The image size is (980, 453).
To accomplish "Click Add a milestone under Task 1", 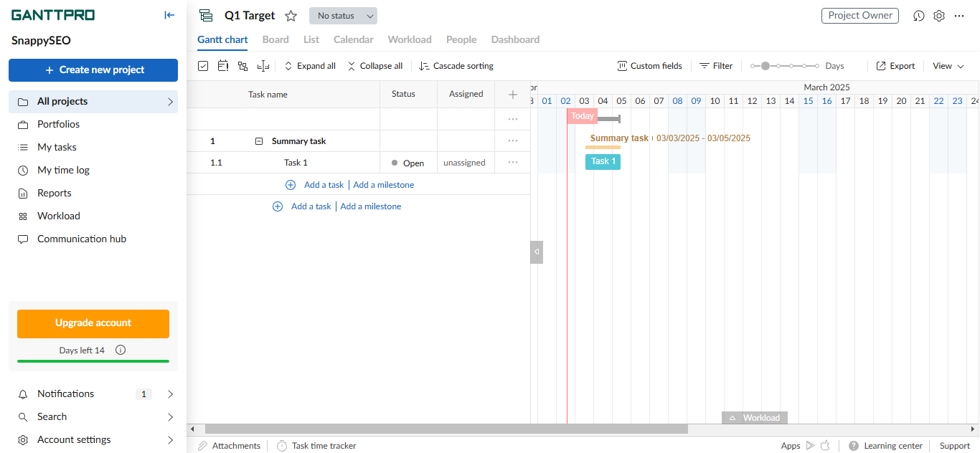I will pos(384,185).
